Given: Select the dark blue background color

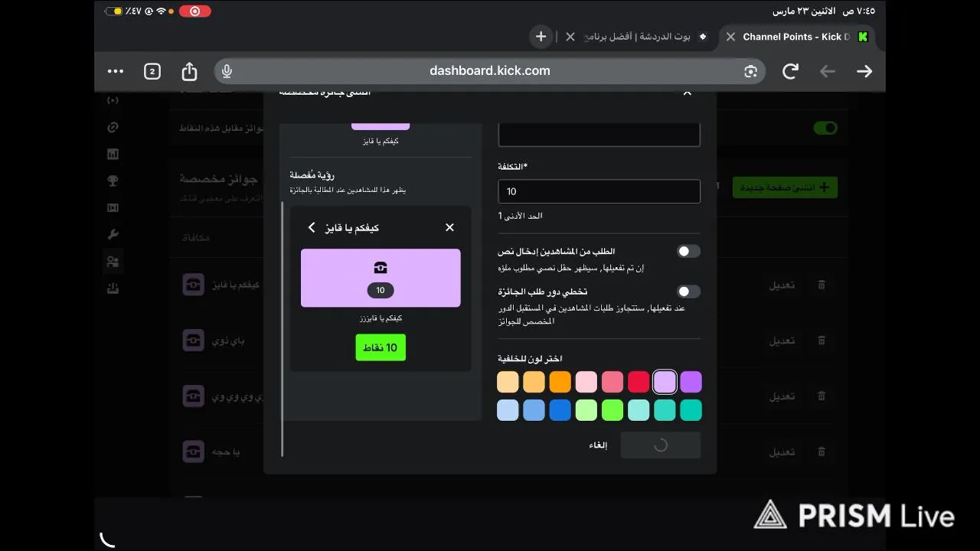Looking at the screenshot, I should point(560,410).
